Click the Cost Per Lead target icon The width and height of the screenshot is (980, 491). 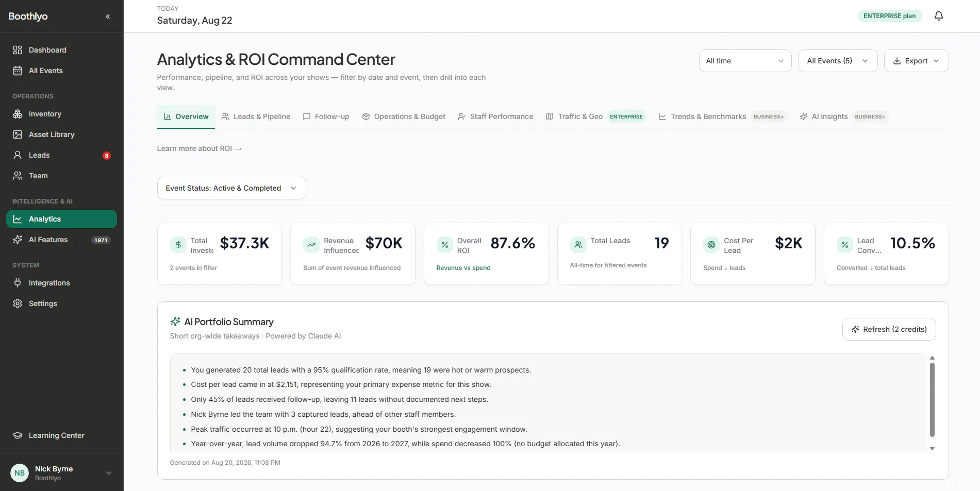point(711,245)
